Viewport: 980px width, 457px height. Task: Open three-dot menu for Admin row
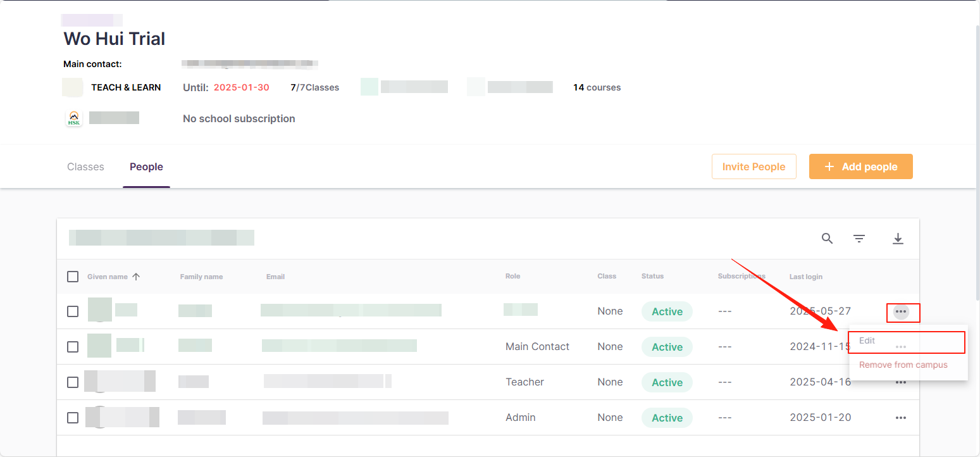point(901,418)
